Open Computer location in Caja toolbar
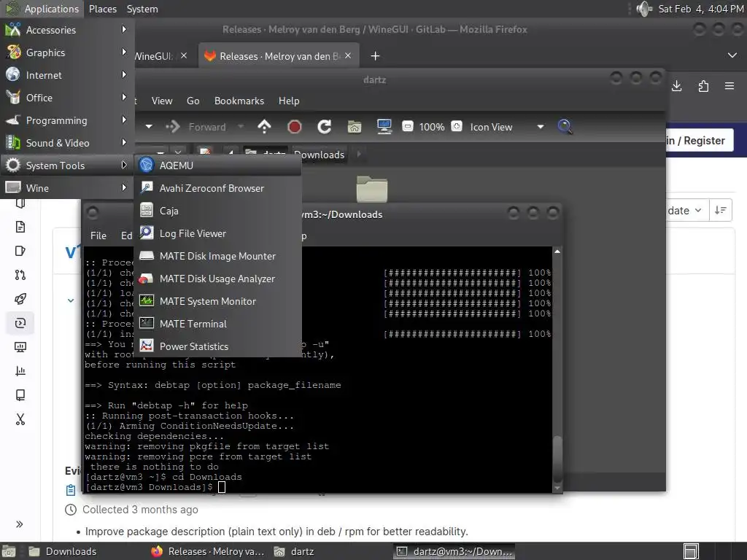The width and height of the screenshot is (747, 560). click(x=384, y=127)
